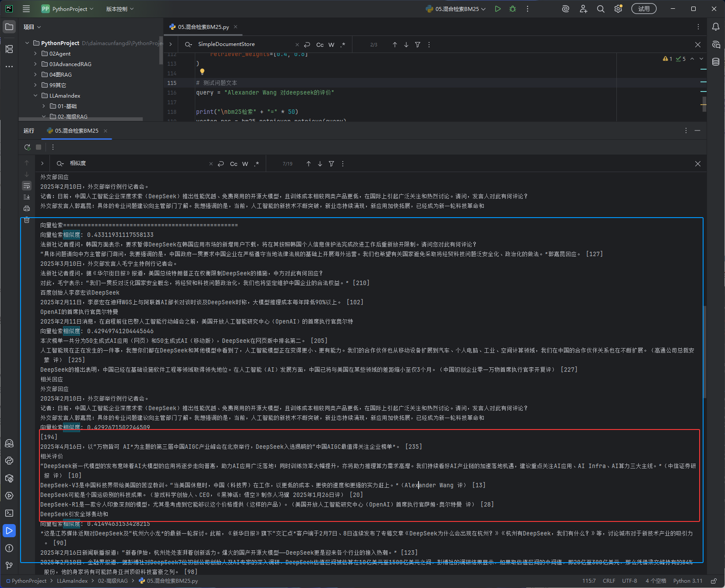725x588 pixels.
Task: Open the Git version control window
Action: (x=9, y=566)
